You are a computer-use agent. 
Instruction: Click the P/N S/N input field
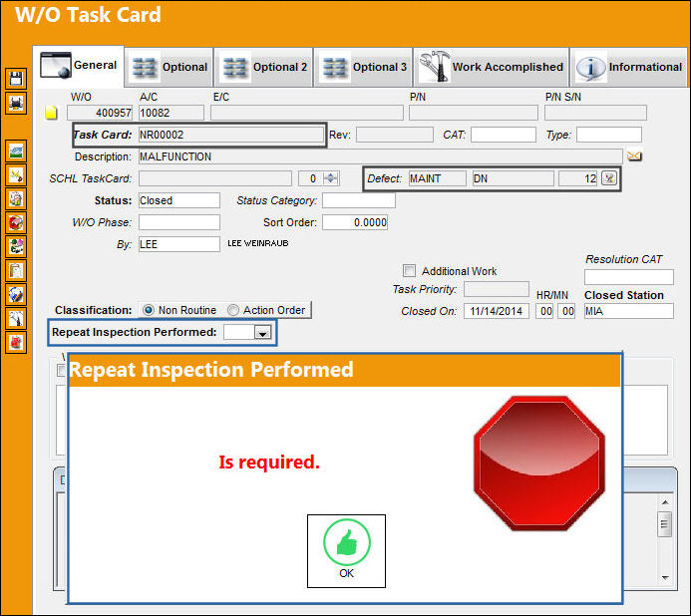coord(595,113)
